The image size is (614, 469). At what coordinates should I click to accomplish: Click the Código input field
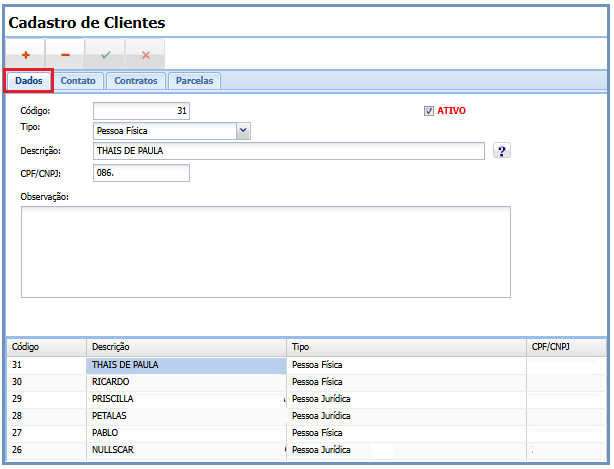click(x=141, y=111)
